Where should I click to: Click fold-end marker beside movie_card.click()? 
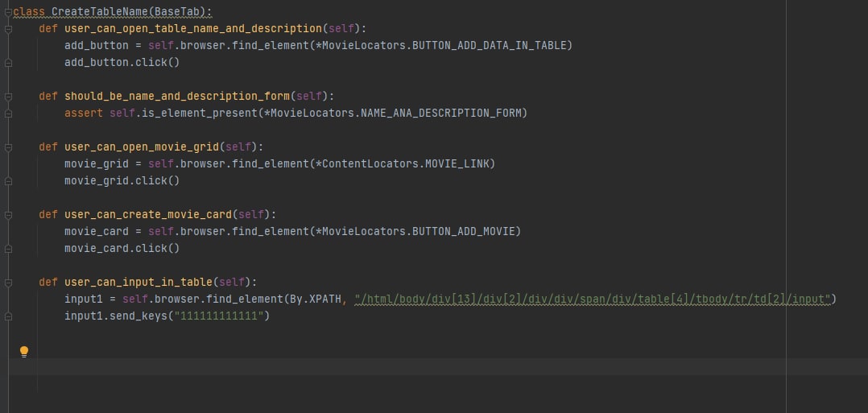tap(8, 249)
